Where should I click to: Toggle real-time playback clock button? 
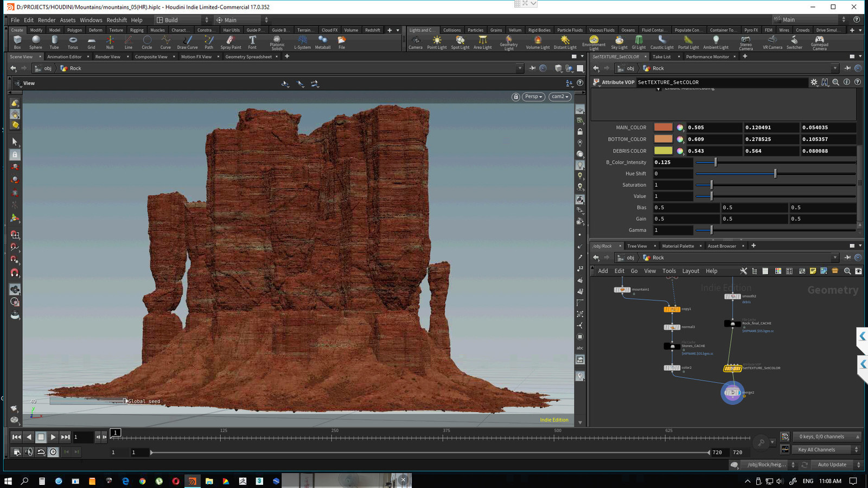53,452
